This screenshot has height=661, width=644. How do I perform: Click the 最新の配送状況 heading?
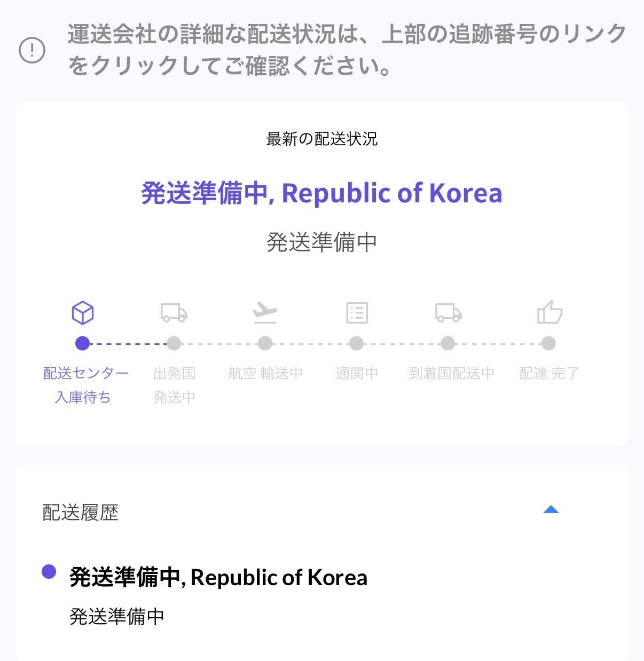click(x=321, y=139)
